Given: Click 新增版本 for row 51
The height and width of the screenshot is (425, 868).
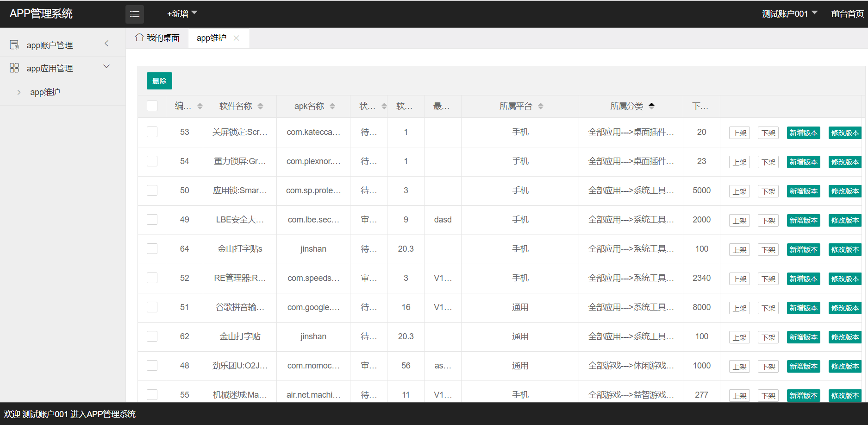Looking at the screenshot, I should [x=804, y=308].
